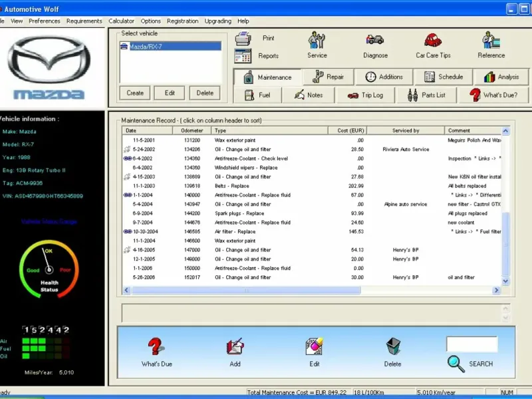Image resolution: width=532 pixels, height=399 pixels.
Task: Click the Print printer icon
Action: point(243,39)
